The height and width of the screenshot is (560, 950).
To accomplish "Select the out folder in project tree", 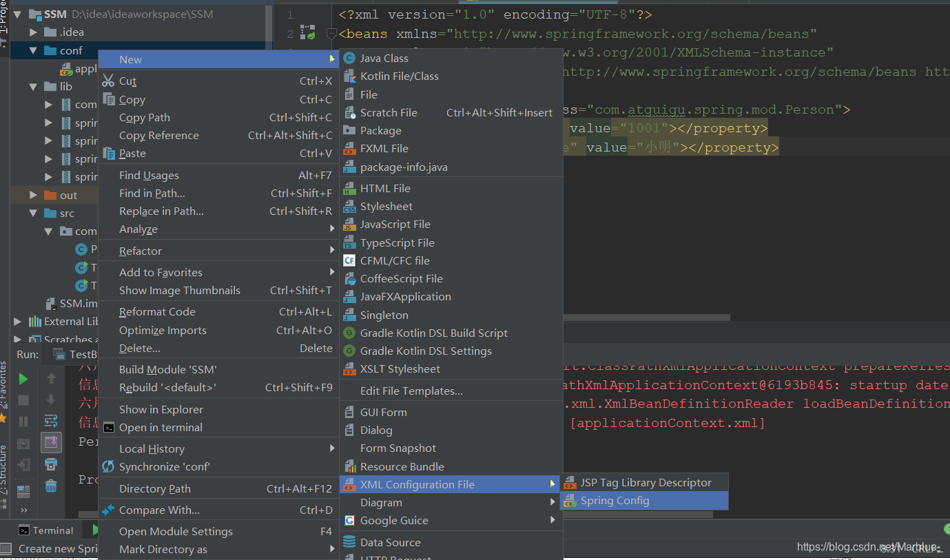I will (60, 195).
